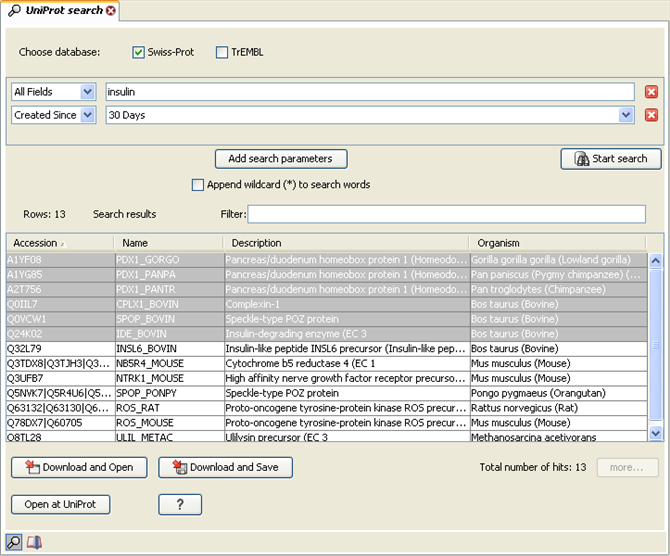Viewport: 670px width, 556px height.
Task: Click the magnifier search view icon
Action: click(x=14, y=542)
